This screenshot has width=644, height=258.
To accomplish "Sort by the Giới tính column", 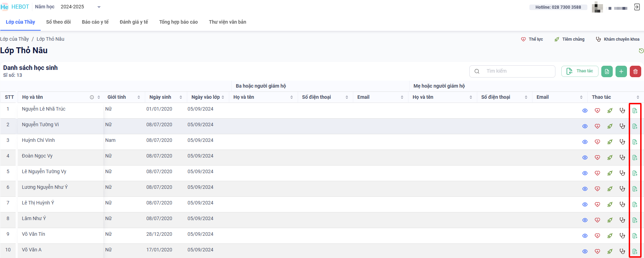I will point(139,97).
